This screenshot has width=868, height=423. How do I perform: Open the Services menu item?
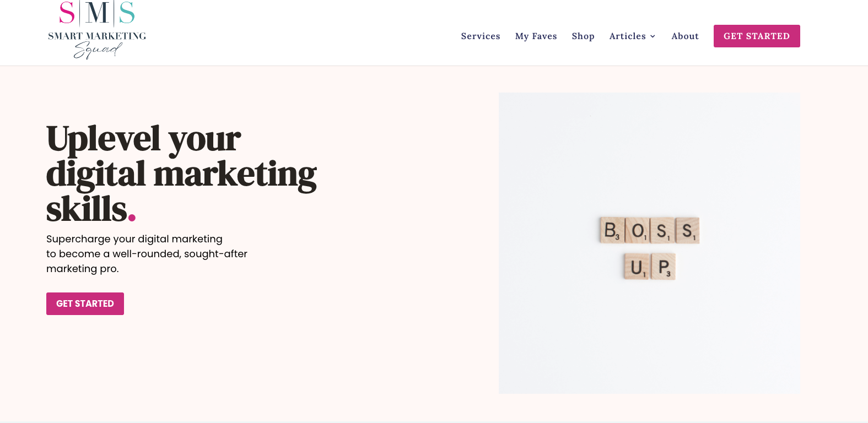[x=481, y=36]
